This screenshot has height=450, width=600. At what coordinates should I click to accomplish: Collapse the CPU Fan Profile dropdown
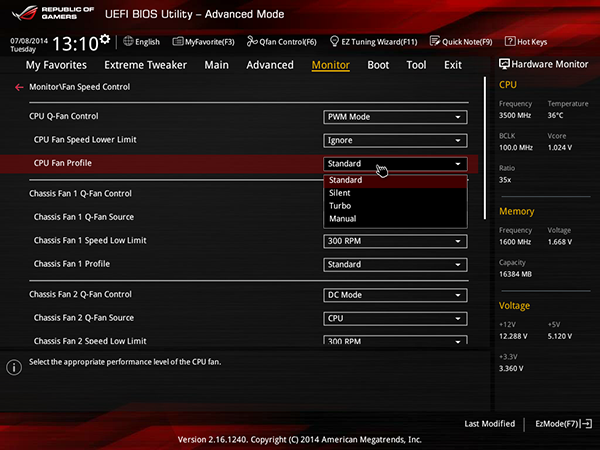(x=395, y=164)
